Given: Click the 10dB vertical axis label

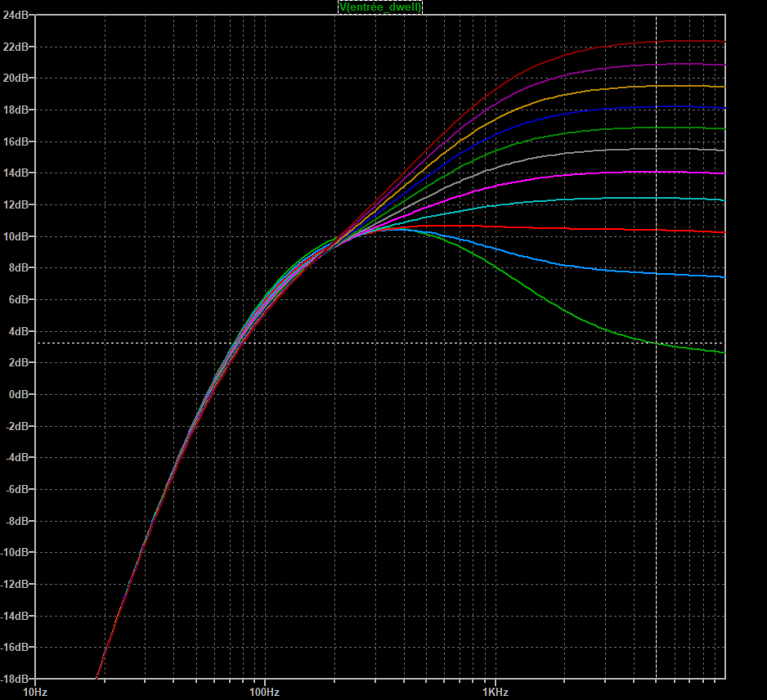Looking at the screenshot, I should (16, 236).
